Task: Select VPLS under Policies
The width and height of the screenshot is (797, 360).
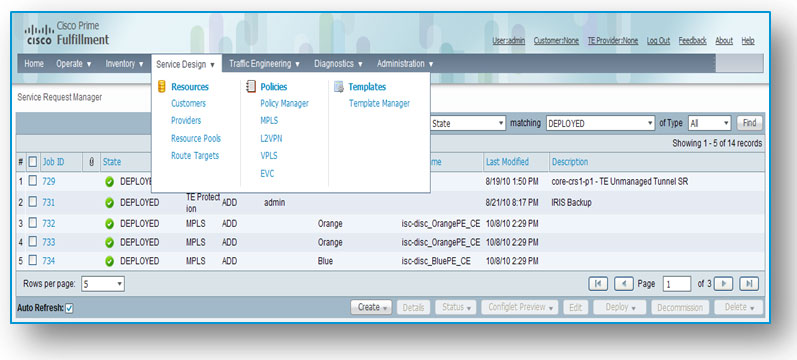Action: pos(269,156)
